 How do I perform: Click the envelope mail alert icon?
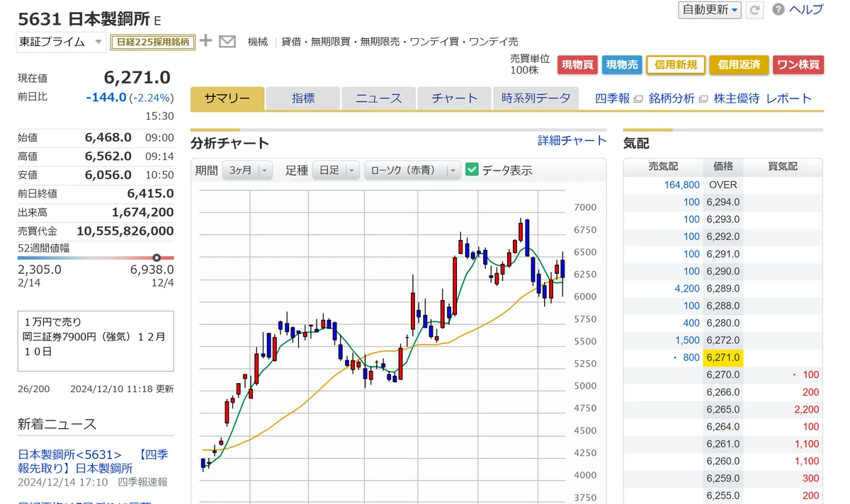click(x=227, y=42)
